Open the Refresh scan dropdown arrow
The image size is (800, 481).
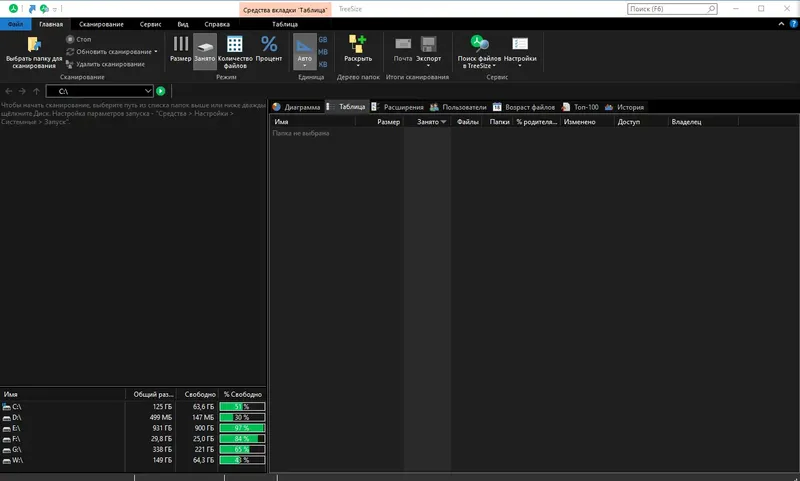[156, 52]
